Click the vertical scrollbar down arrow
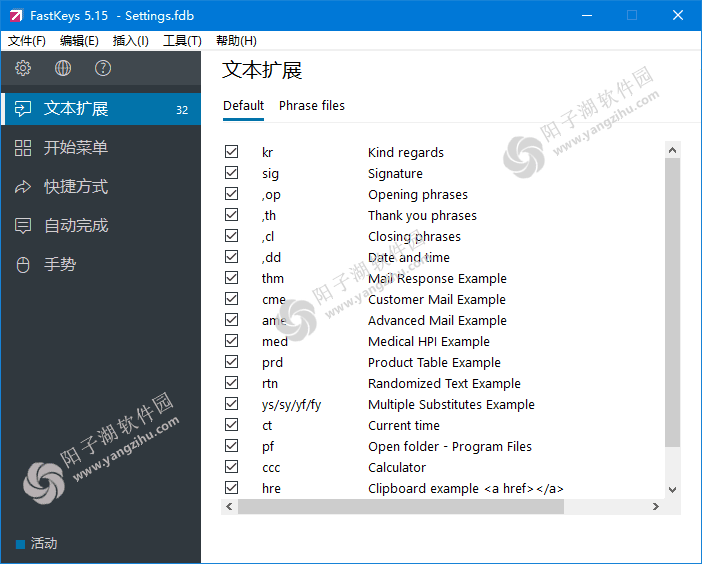Viewport: 702px width, 564px height. (672, 490)
